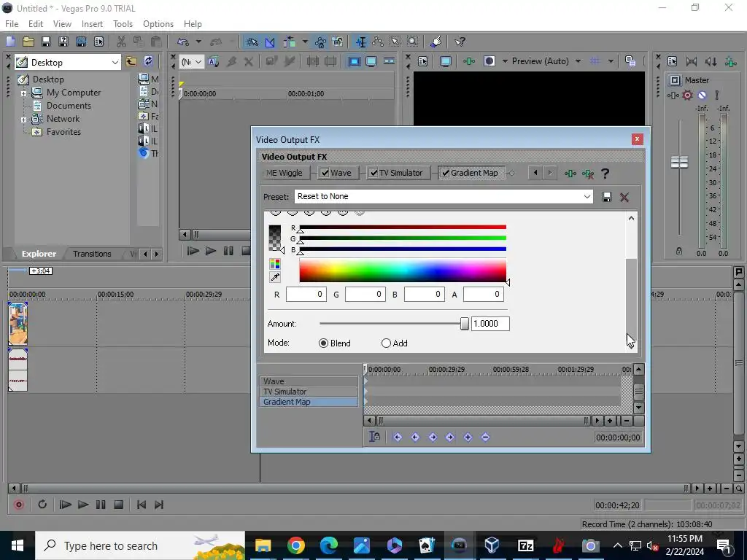
Task: Toggle the TV Simulator effect checkbox
Action: 374,173
